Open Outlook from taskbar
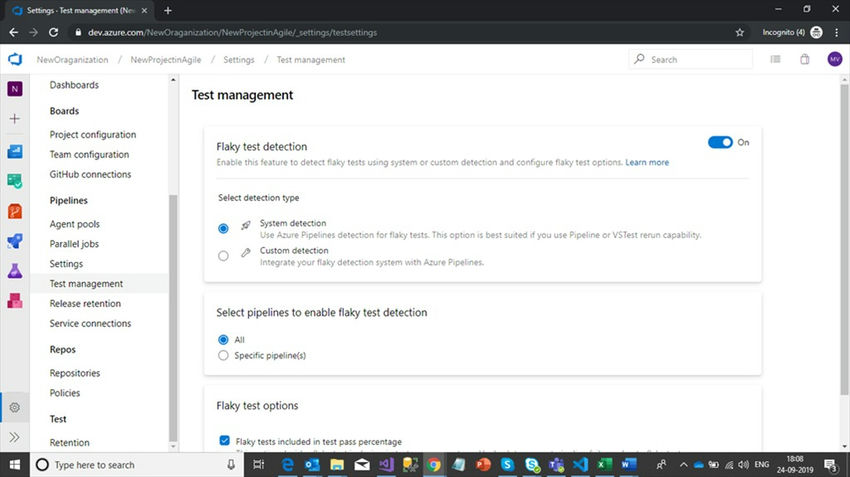The image size is (850, 477). 312,465
